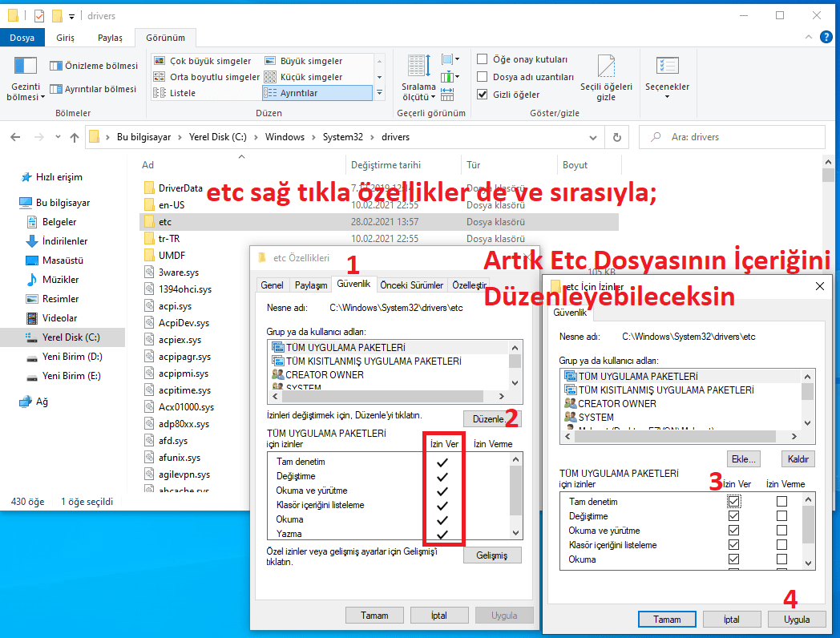Uncheck İzin Ver for Değiştirme

click(733, 516)
